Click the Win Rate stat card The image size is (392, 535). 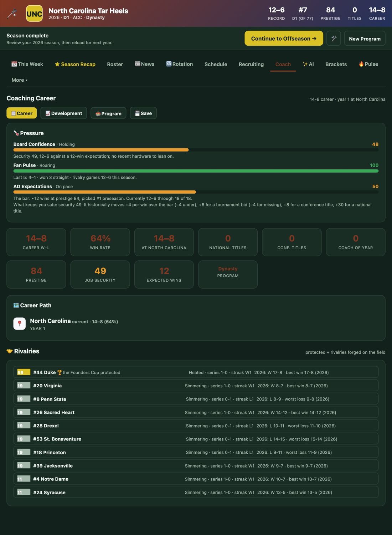100,242
